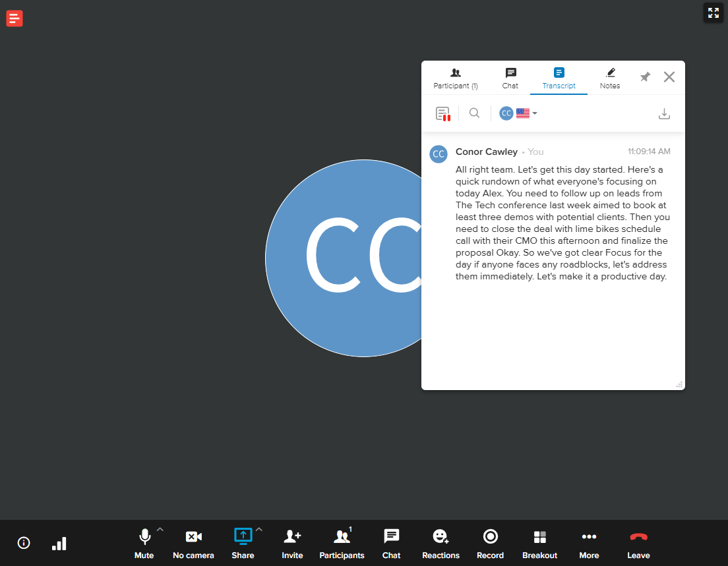This screenshot has height=566, width=728.
Task: Open the screen share options chevron
Action: (x=258, y=529)
